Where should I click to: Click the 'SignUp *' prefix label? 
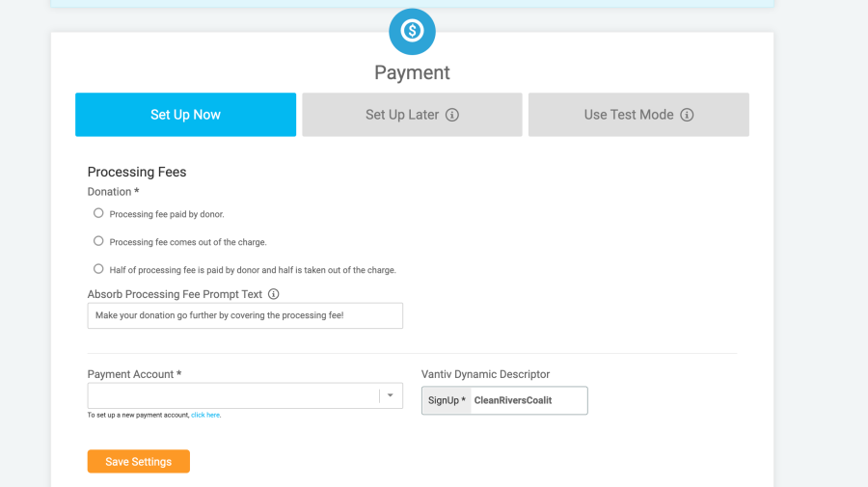click(x=447, y=400)
